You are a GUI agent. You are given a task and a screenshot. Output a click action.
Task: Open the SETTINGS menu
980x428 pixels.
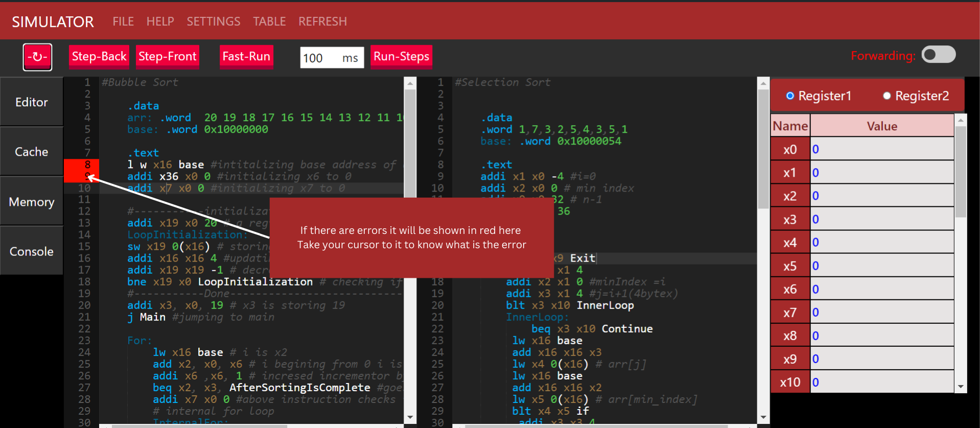[213, 21]
